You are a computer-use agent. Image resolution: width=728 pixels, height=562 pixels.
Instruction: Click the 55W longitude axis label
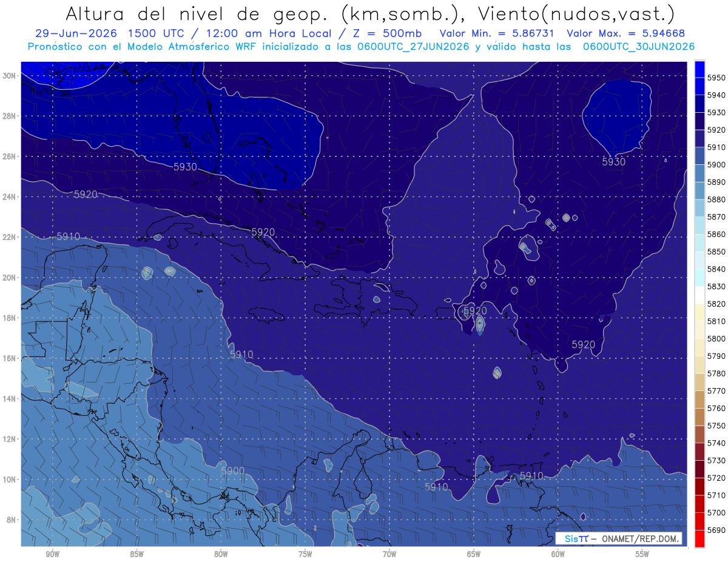click(642, 554)
